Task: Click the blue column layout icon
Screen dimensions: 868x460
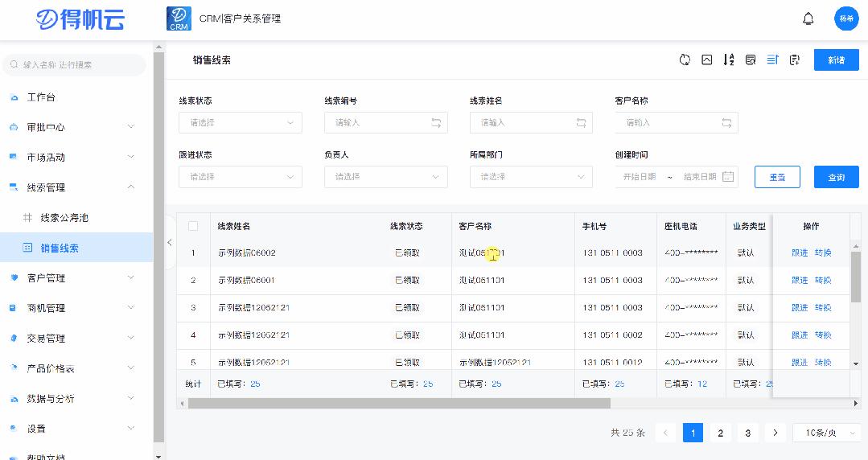Action: 773,60
